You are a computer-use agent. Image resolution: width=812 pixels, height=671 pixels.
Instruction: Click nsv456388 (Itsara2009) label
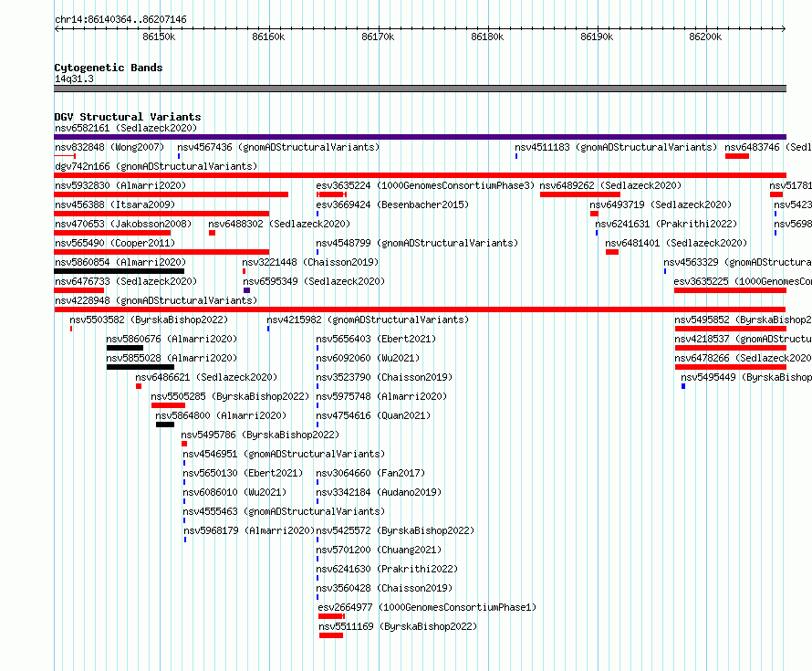pyautogui.click(x=115, y=204)
